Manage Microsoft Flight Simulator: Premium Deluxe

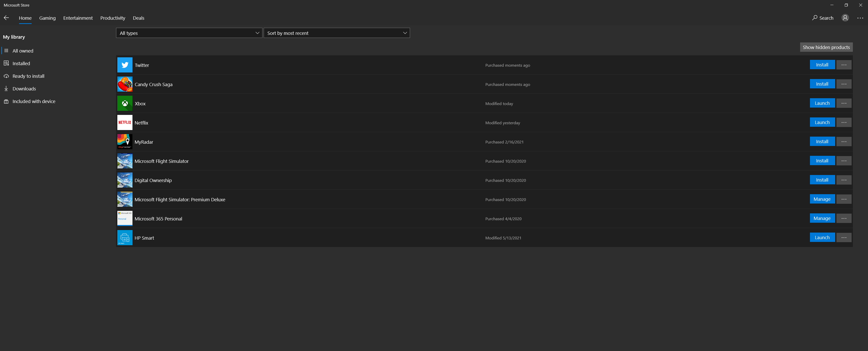pyautogui.click(x=822, y=199)
